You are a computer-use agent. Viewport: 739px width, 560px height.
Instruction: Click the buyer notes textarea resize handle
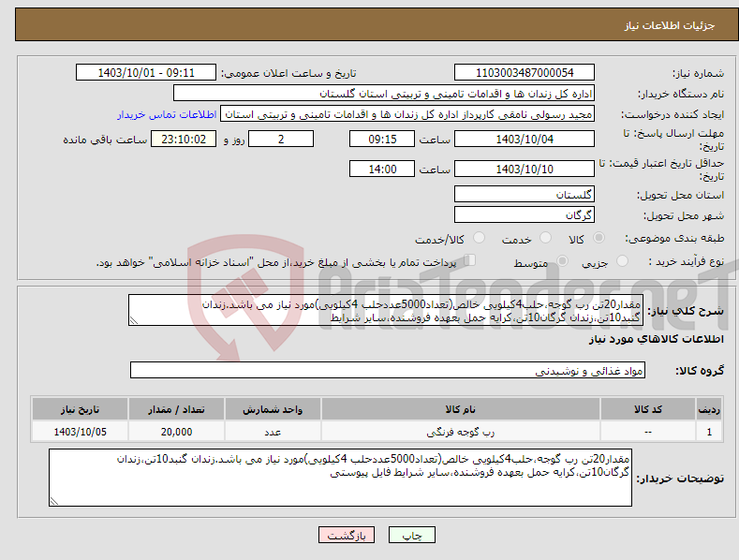(54, 501)
